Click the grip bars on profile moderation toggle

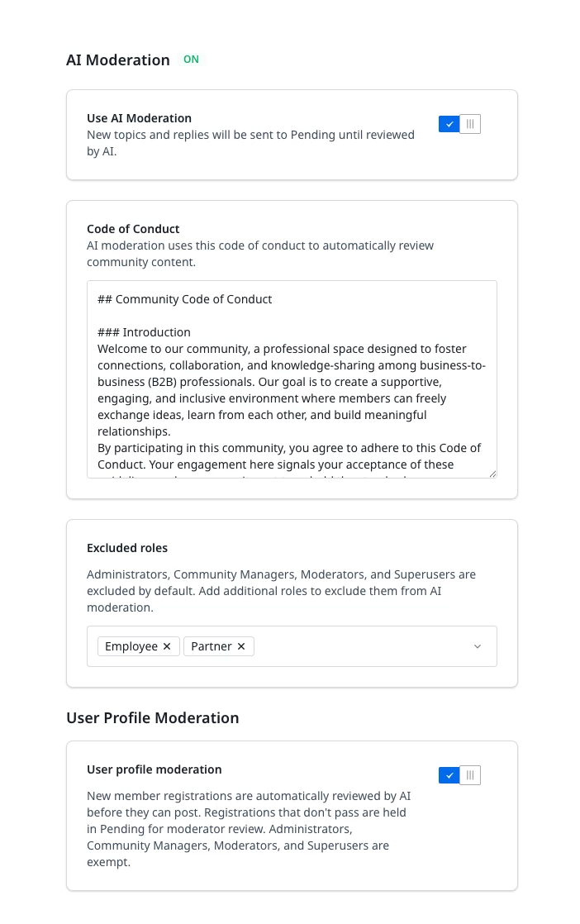tap(470, 775)
